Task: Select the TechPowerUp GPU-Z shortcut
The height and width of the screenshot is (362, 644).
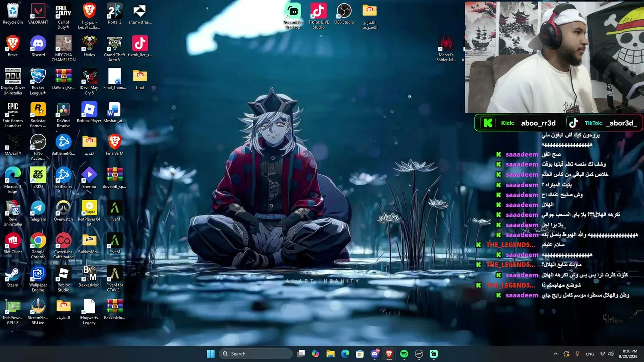Action: tap(13, 311)
